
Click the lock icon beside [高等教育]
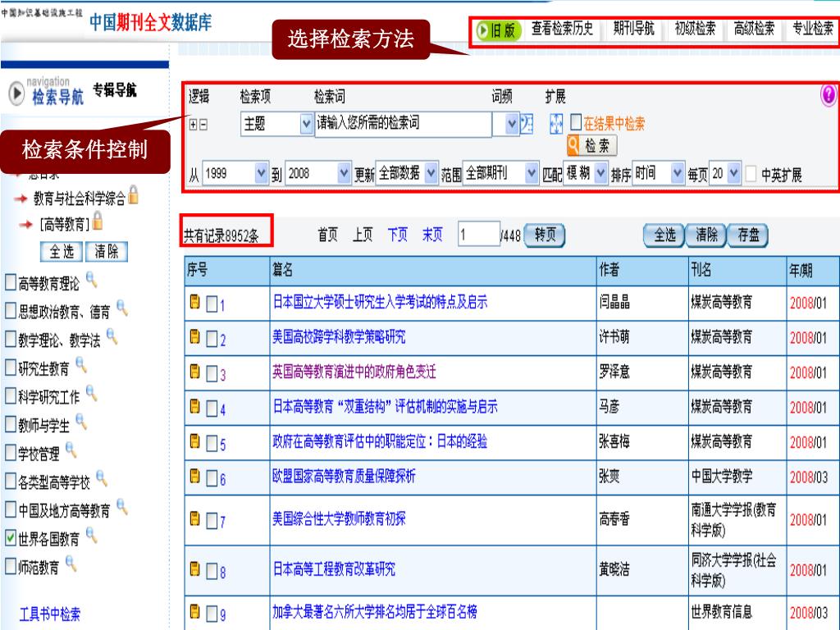tap(98, 220)
